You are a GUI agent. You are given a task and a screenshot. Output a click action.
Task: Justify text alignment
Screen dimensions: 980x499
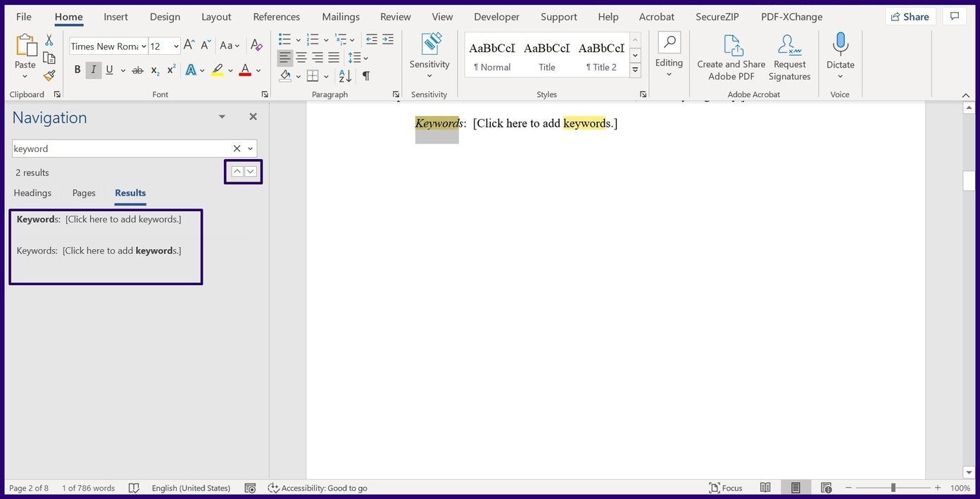[x=334, y=58]
